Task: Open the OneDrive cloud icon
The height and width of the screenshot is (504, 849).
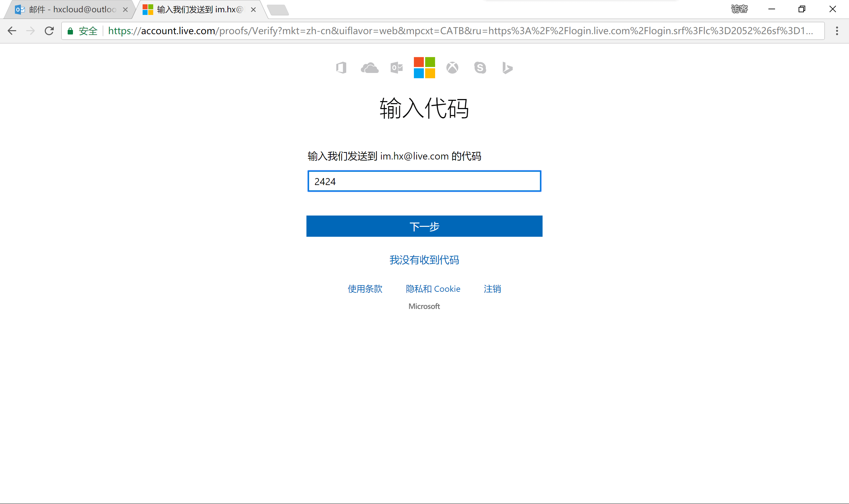Action: tap(369, 68)
